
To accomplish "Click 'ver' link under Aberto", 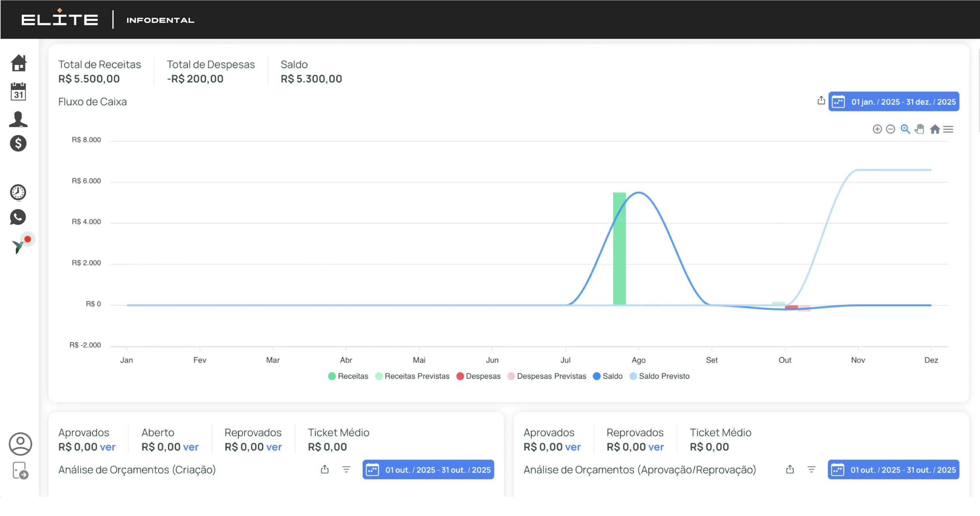I will pos(191,447).
